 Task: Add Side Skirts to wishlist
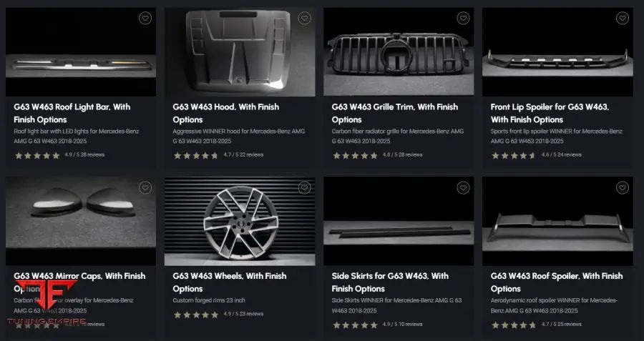463,187
